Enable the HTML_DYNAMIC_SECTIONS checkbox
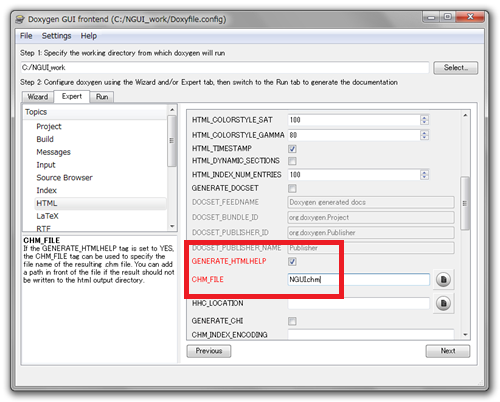 (x=292, y=161)
